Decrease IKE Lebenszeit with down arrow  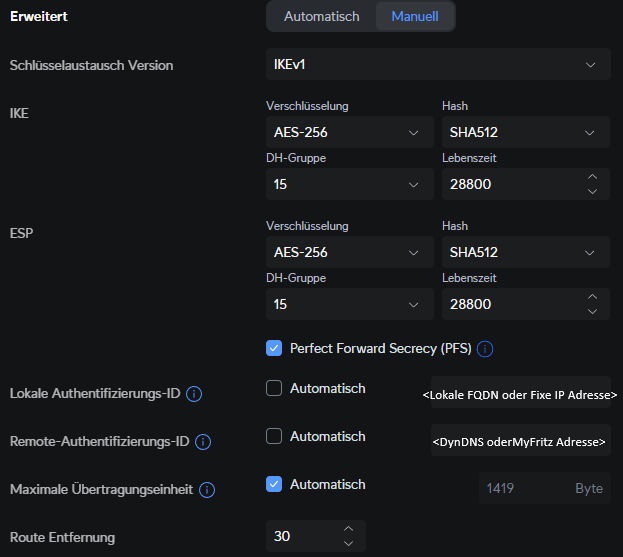pos(592,191)
